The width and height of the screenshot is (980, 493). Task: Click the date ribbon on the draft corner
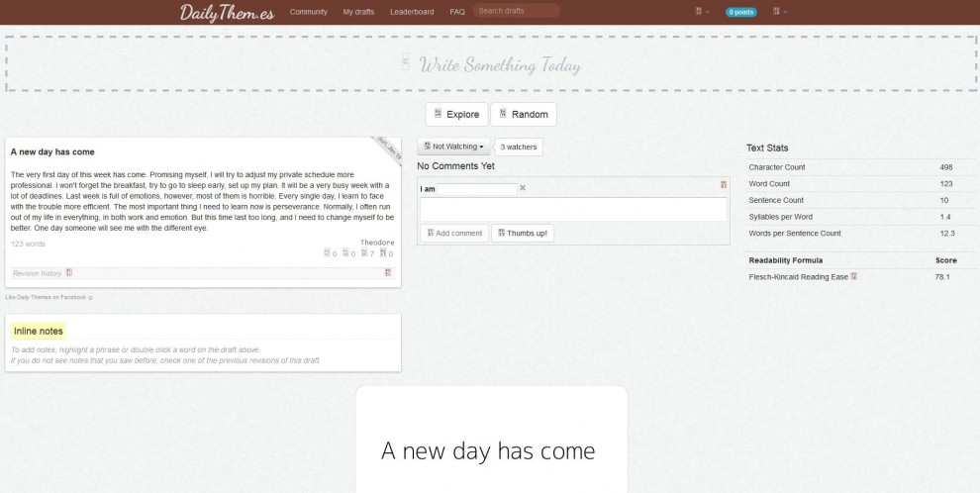point(388,149)
